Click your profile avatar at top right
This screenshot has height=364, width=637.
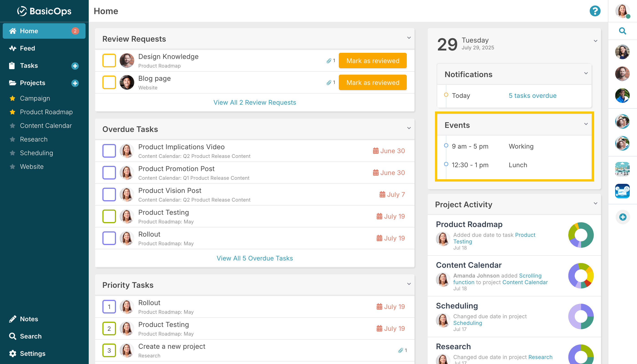pos(622,11)
